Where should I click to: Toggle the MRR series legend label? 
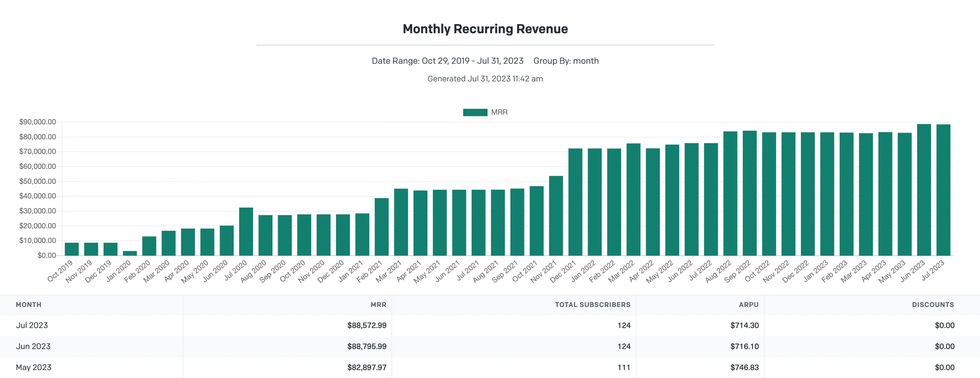click(499, 112)
